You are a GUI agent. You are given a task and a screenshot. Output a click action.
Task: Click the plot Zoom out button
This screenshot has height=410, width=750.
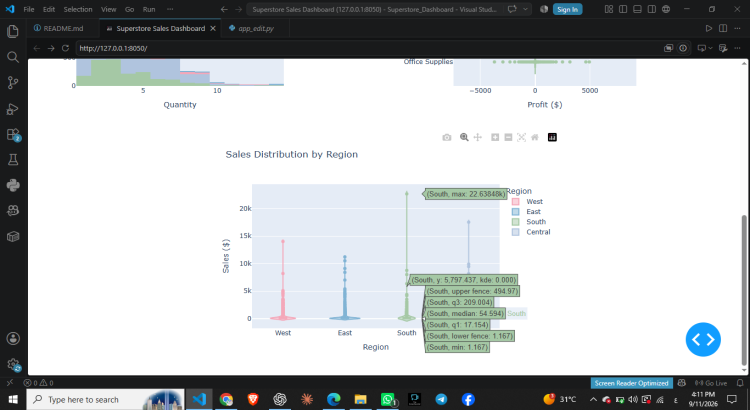point(508,137)
